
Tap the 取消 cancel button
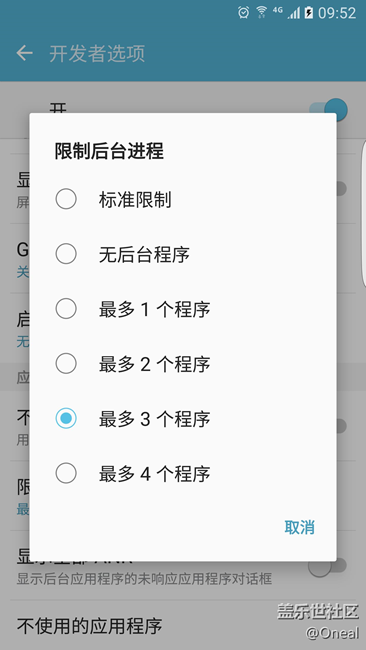tap(299, 527)
